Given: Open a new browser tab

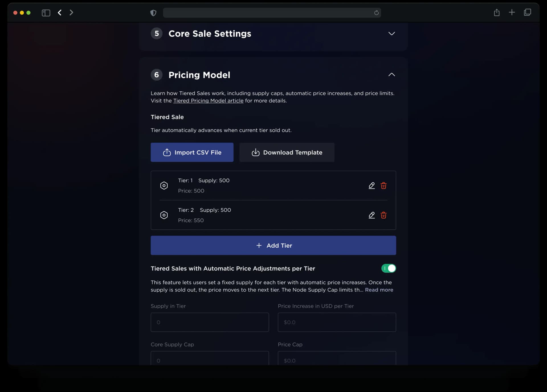Looking at the screenshot, I should (x=512, y=12).
